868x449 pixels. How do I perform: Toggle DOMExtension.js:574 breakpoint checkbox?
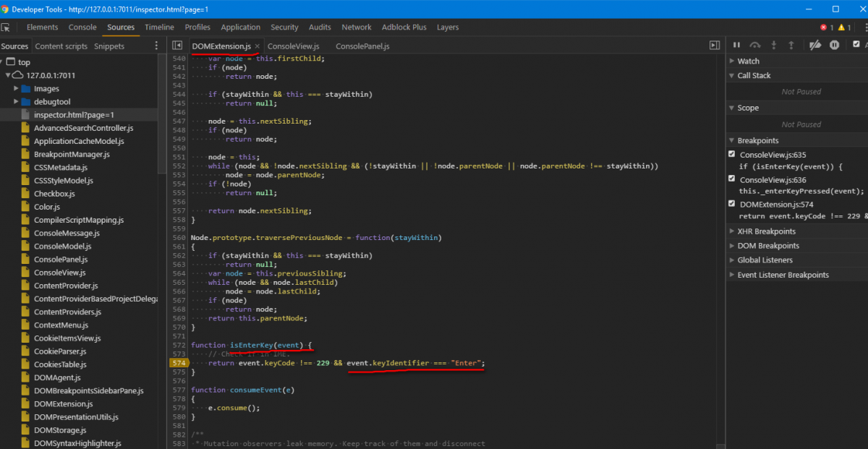(x=731, y=204)
